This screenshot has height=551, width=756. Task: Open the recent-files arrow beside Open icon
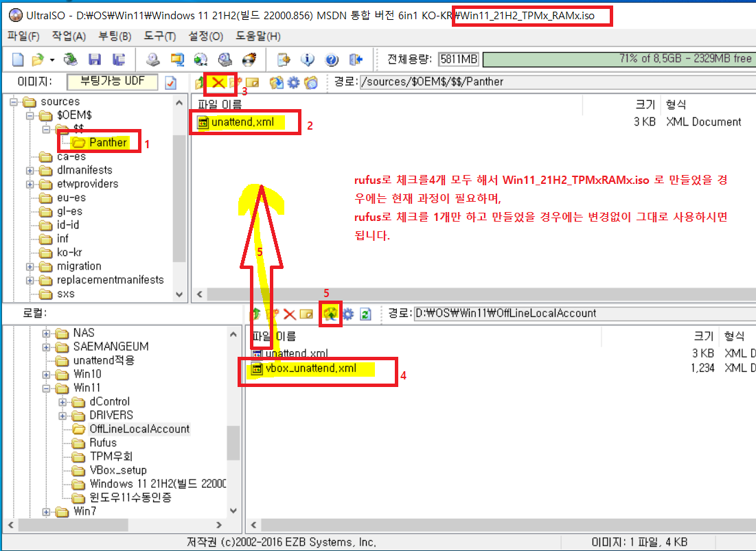coord(52,60)
